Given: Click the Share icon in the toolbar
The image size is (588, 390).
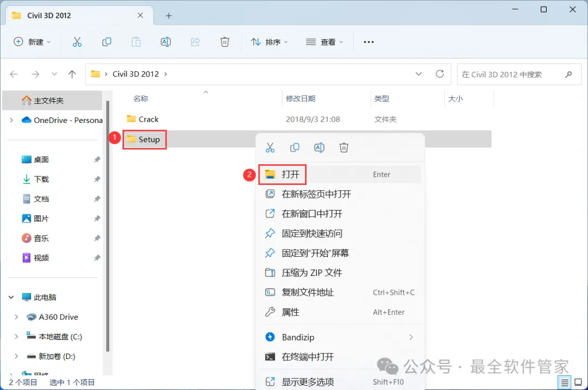Looking at the screenshot, I should [195, 42].
